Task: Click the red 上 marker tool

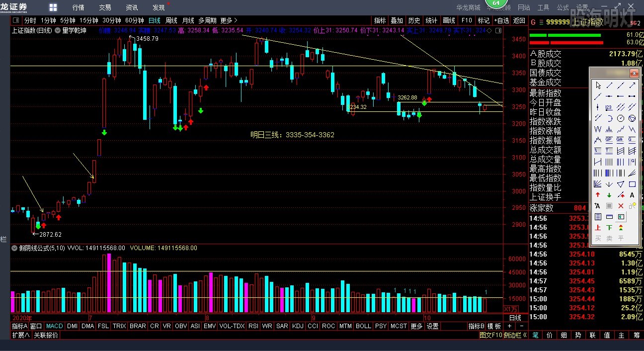Action: [x=598, y=228]
